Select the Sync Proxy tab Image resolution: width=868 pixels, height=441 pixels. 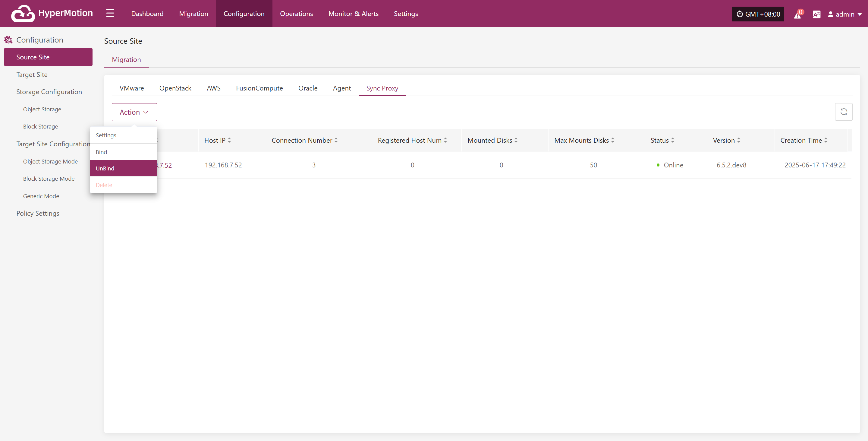click(382, 88)
